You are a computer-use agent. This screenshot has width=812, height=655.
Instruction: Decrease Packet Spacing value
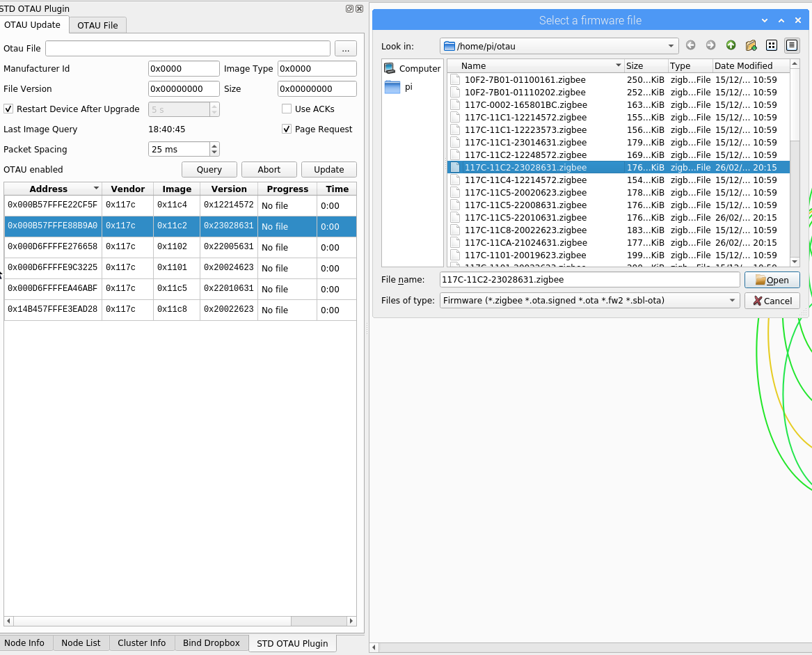tap(214, 152)
